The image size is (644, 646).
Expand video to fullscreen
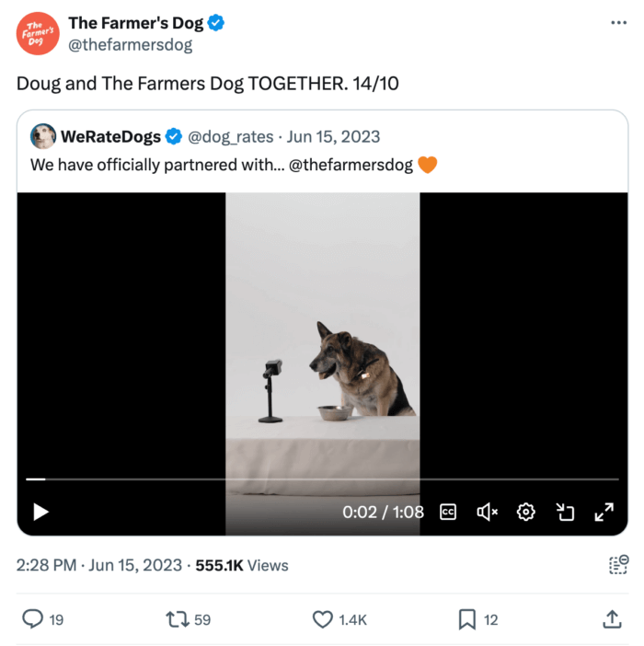(x=604, y=512)
